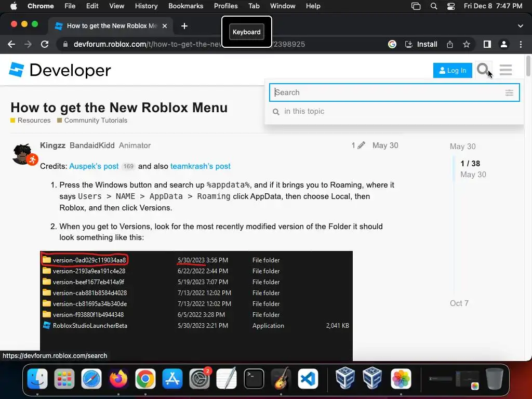The image size is (532, 399).
Task: Launch Safari from the Dock
Action: pyautogui.click(x=91, y=379)
